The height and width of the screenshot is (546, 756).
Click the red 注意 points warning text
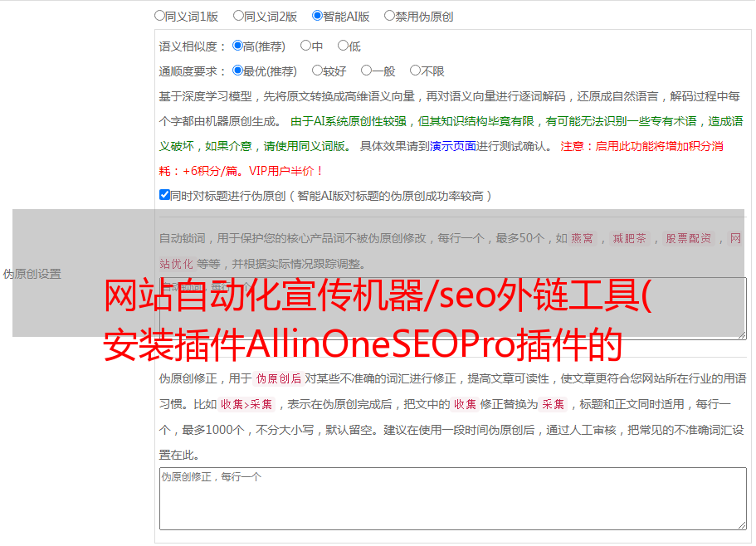click(441, 158)
